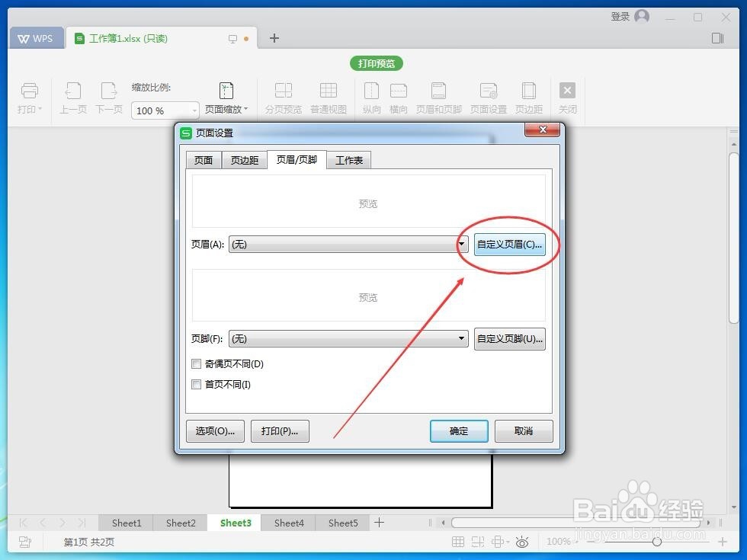Switch to the 工作表 worksheet tab
Viewport: 747px width, 560px height.
pyautogui.click(x=348, y=160)
